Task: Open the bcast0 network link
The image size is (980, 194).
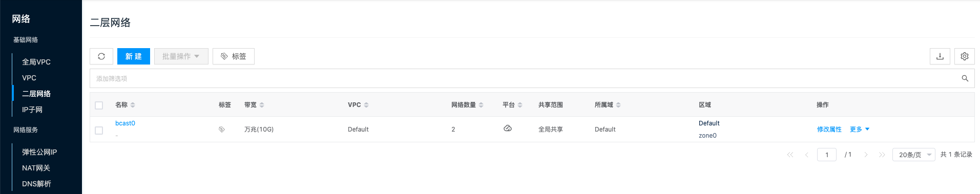Action: click(125, 123)
